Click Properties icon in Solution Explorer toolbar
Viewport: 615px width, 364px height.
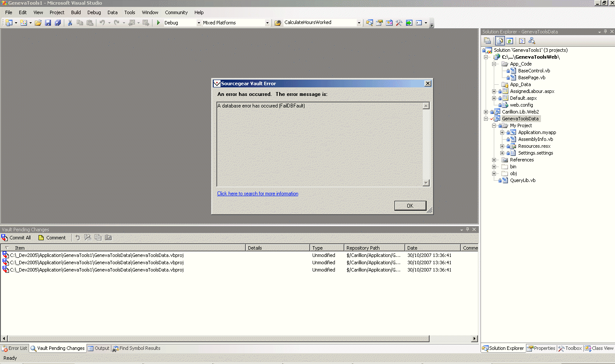(487, 41)
